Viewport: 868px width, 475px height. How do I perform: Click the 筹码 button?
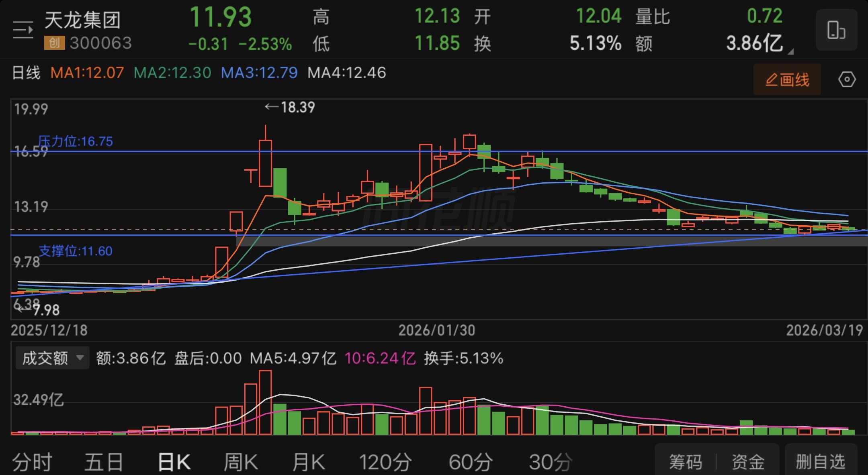pyautogui.click(x=686, y=462)
